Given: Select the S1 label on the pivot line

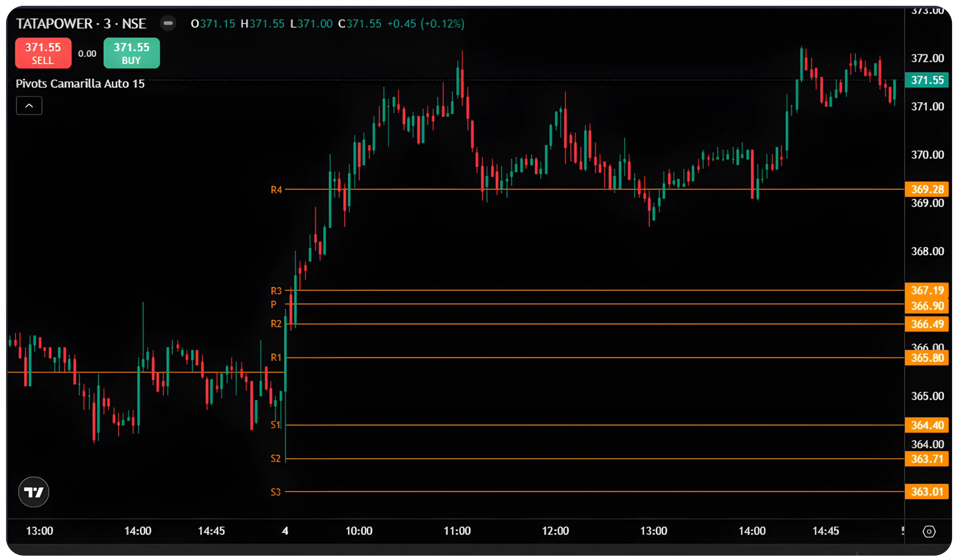Looking at the screenshot, I should [276, 425].
